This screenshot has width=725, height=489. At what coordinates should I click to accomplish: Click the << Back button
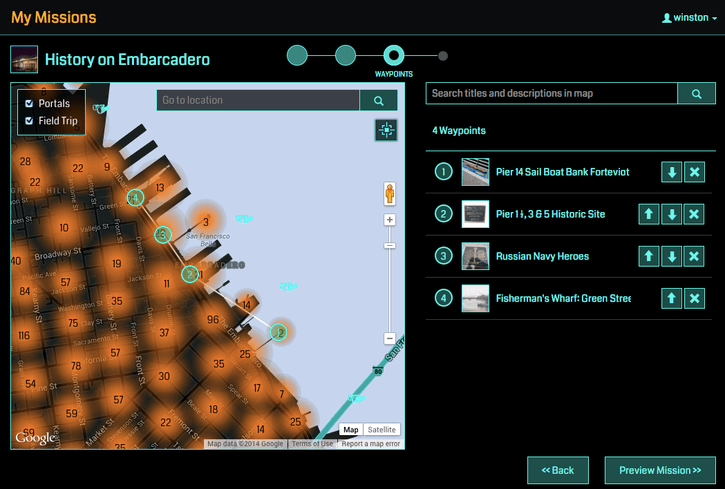557,470
